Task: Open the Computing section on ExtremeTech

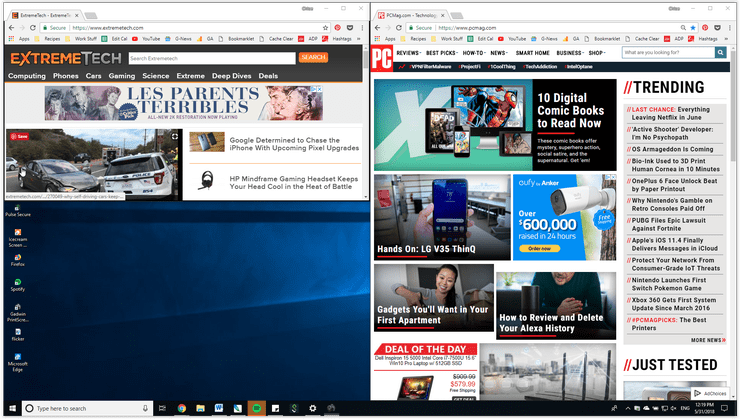Action: 27,75
